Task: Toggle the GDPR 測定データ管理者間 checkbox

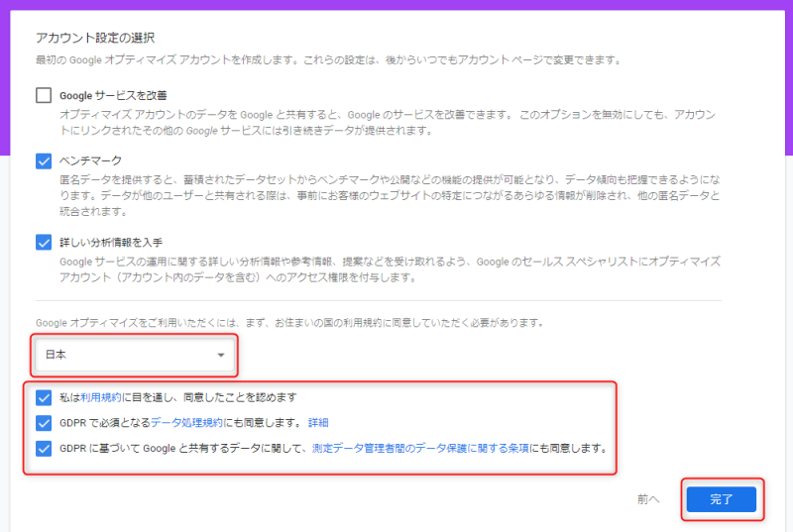Action: tap(44, 448)
